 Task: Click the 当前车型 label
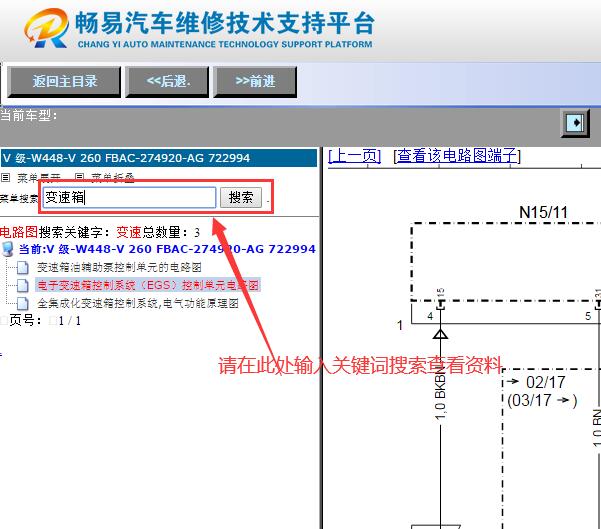pyautogui.click(x=29, y=115)
